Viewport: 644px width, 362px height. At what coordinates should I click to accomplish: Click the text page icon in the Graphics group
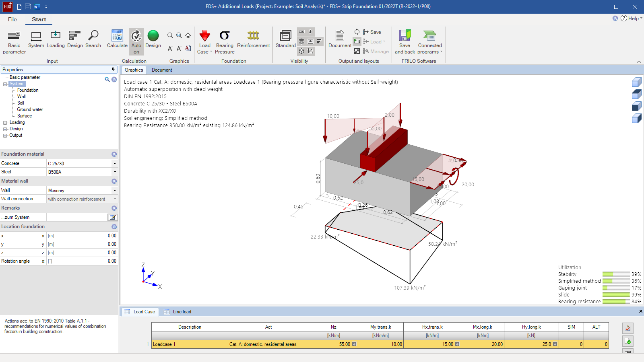188,48
